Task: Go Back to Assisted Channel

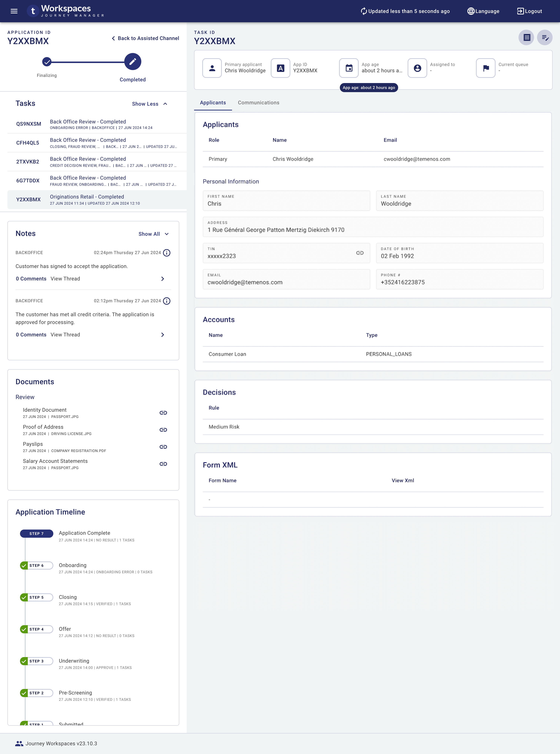Action: 145,38
